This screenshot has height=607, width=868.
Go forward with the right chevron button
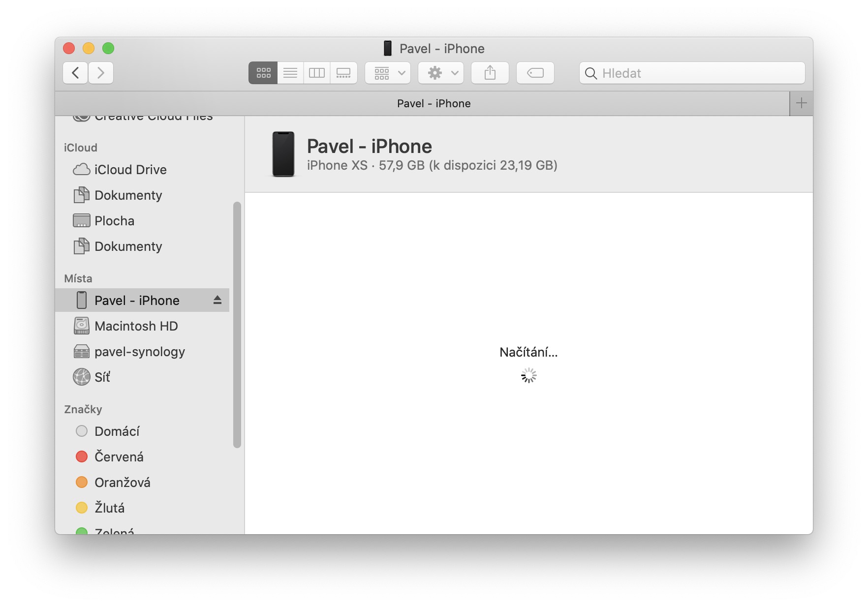click(x=101, y=73)
